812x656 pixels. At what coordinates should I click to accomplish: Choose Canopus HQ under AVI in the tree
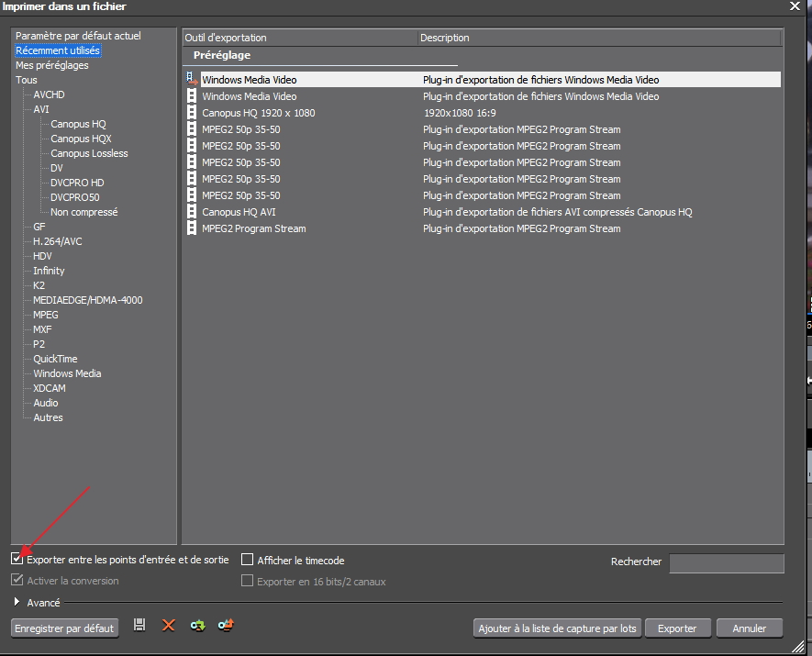tap(78, 124)
